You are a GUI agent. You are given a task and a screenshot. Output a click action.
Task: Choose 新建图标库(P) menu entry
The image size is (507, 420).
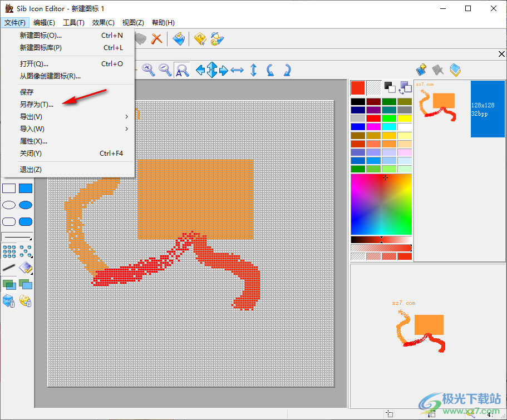click(68, 48)
